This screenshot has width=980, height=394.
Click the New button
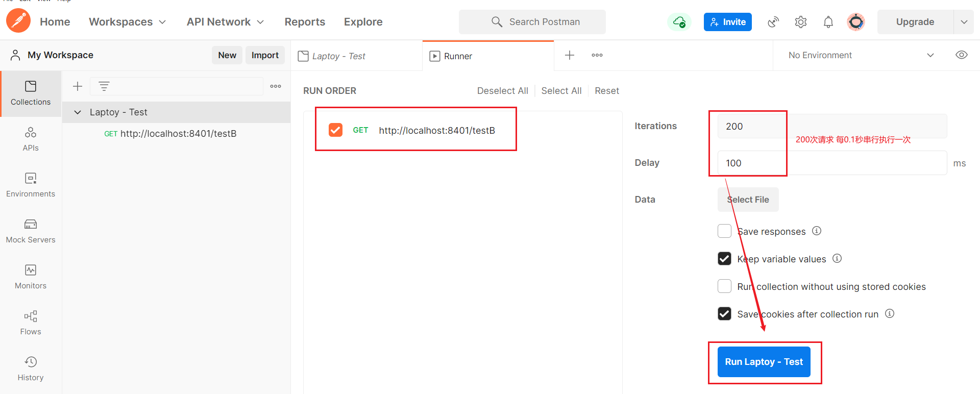(x=227, y=55)
